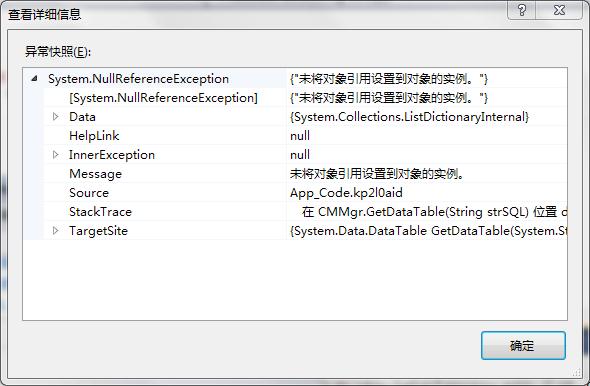
Task: Select the StackTrace property name
Action: pyautogui.click(x=100, y=211)
